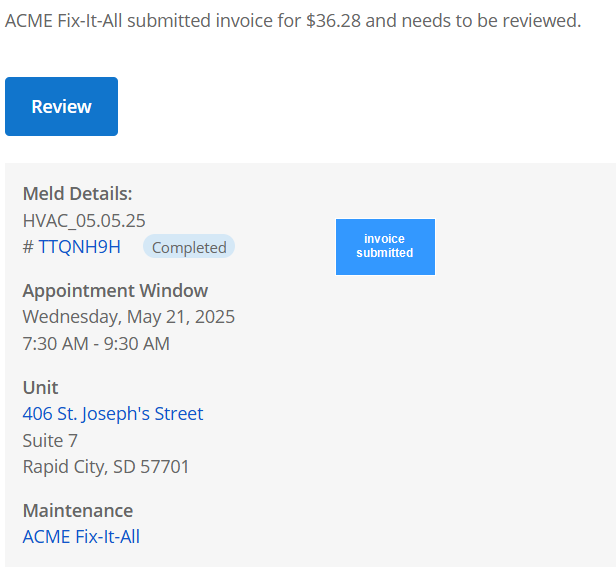Click the hash symbol before the meld ID

click(x=28, y=247)
